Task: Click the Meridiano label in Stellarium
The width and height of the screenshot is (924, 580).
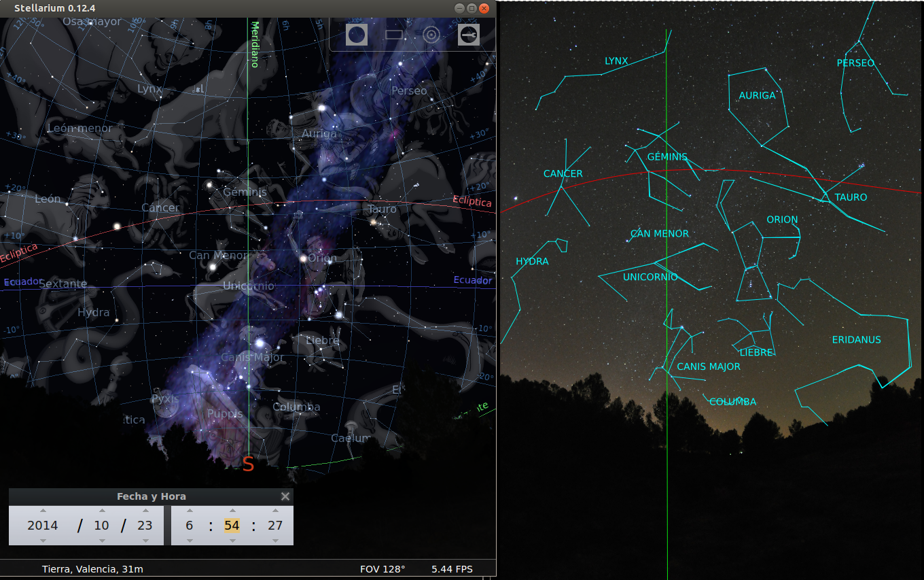Action: click(x=255, y=44)
